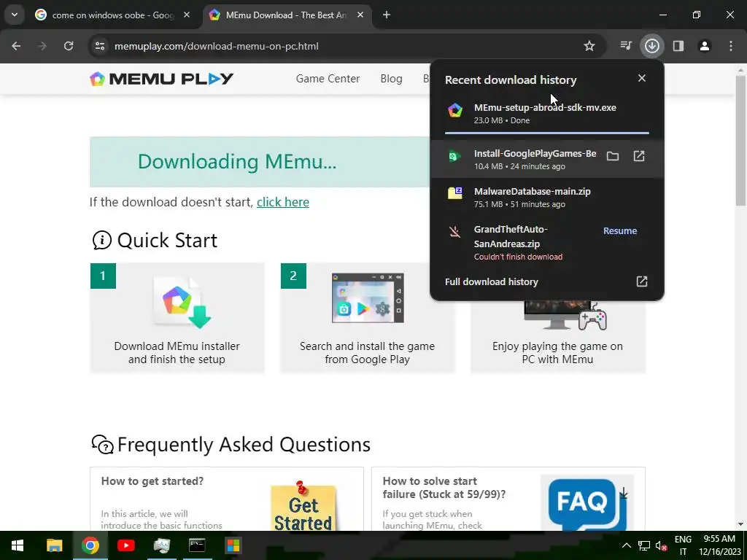This screenshot has width=747, height=560.
Task: Open 'How to solve start failure' article
Action: 444,488
